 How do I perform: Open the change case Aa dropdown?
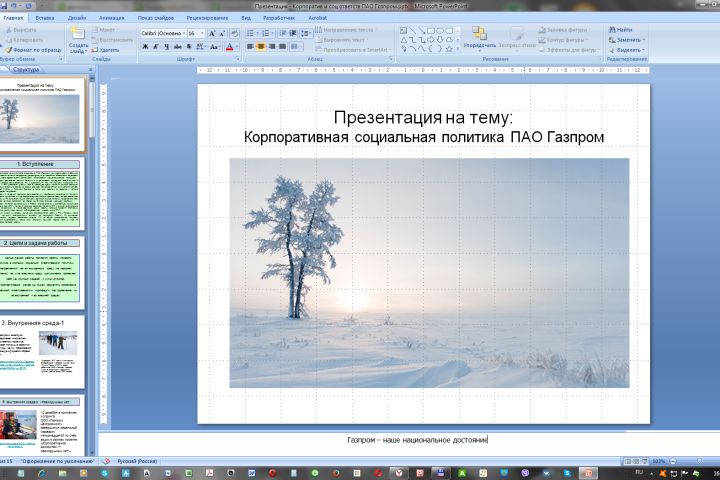214,47
